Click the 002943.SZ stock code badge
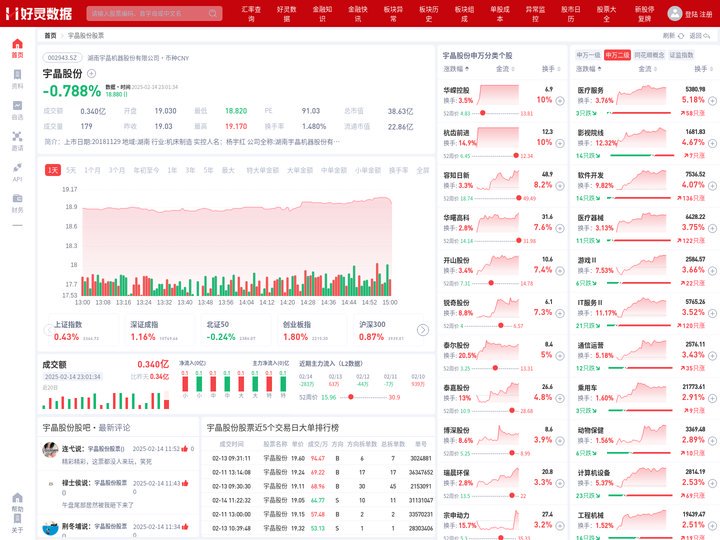 click(62, 58)
